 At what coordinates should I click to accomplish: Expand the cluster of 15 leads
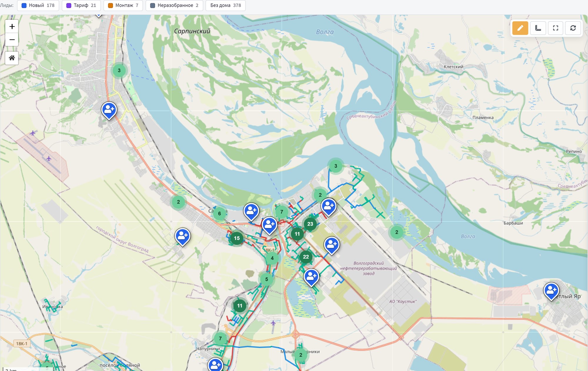[237, 238]
